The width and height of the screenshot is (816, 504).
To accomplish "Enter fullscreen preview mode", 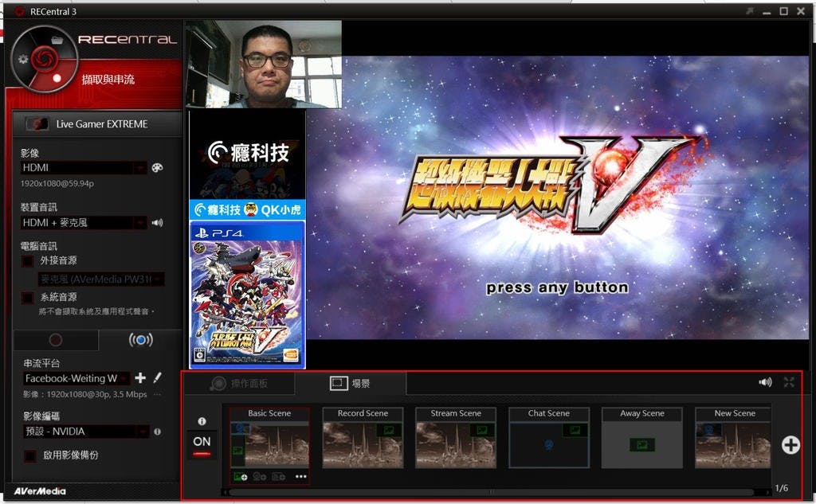I will coord(789,382).
